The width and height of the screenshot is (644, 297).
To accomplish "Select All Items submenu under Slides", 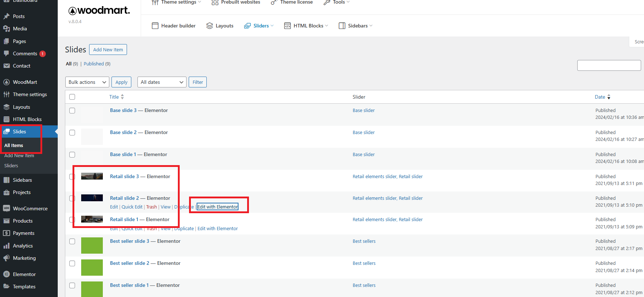I will pyautogui.click(x=14, y=145).
